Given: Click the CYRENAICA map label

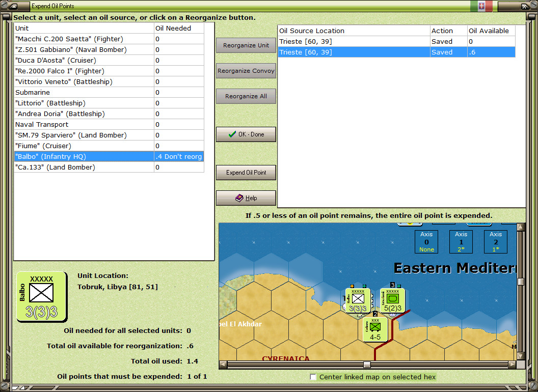Looking at the screenshot, I should click(x=286, y=358).
